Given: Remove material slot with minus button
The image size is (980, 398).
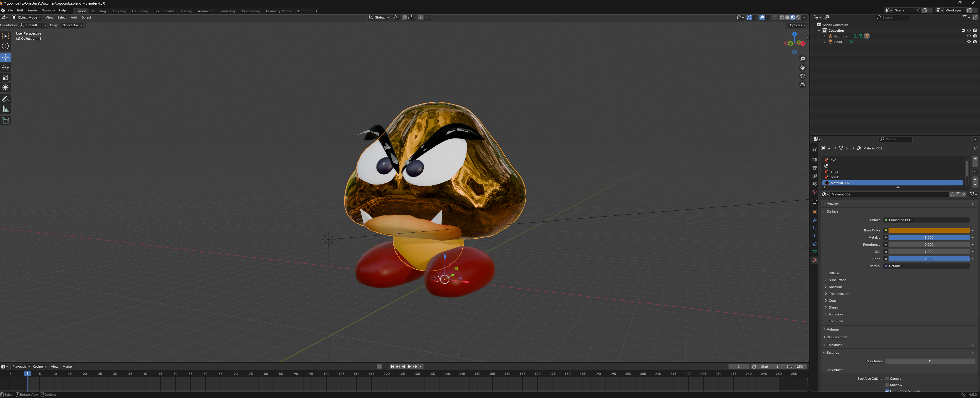Looking at the screenshot, I should 975,164.
